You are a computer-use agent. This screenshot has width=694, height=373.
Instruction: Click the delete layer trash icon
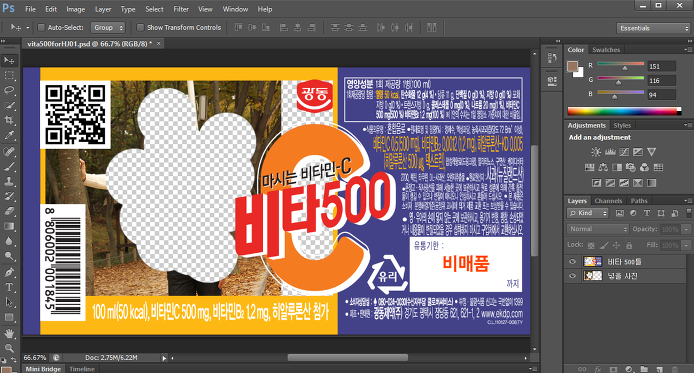(x=675, y=369)
